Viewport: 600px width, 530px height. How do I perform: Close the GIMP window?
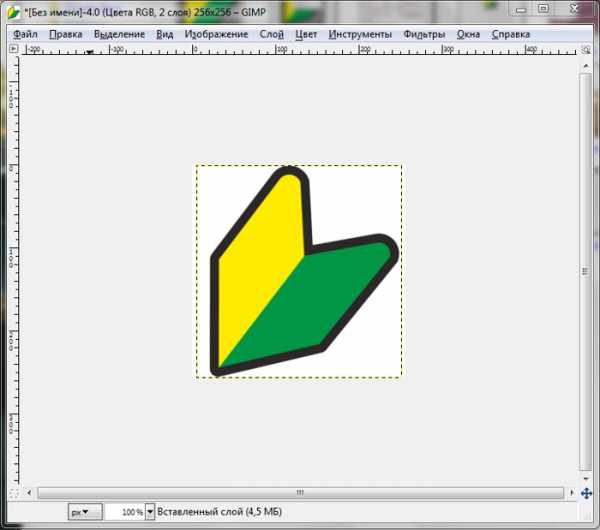click(x=574, y=9)
